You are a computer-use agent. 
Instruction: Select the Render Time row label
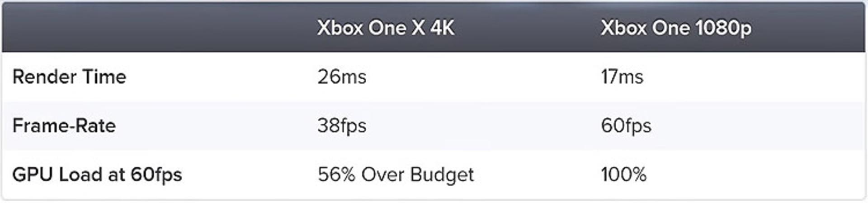click(x=69, y=77)
